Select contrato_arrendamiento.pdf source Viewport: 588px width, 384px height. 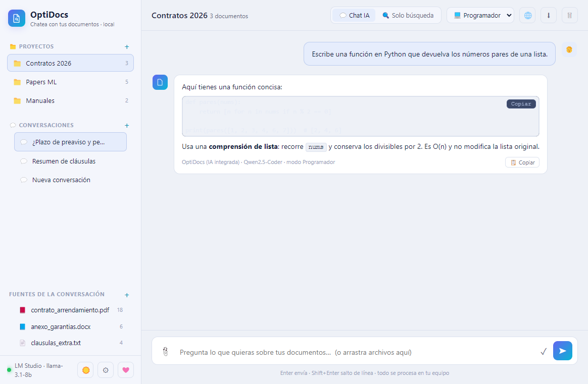71,310
